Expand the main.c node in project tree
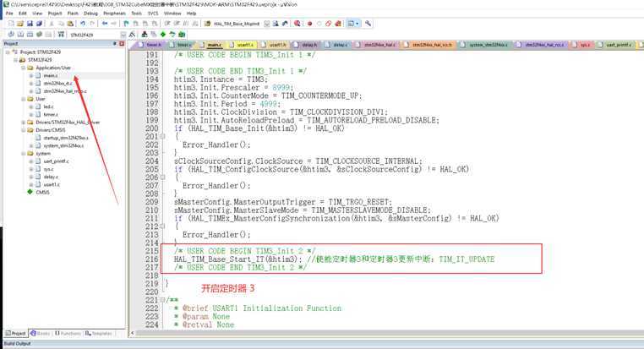Image resolution: width=644 pixels, height=349 pixels. pos(30,75)
